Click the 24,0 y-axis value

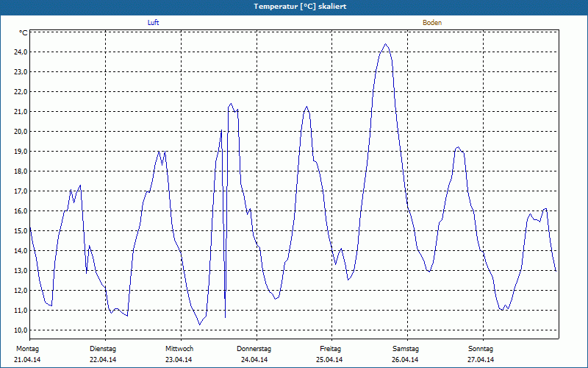click(21, 52)
